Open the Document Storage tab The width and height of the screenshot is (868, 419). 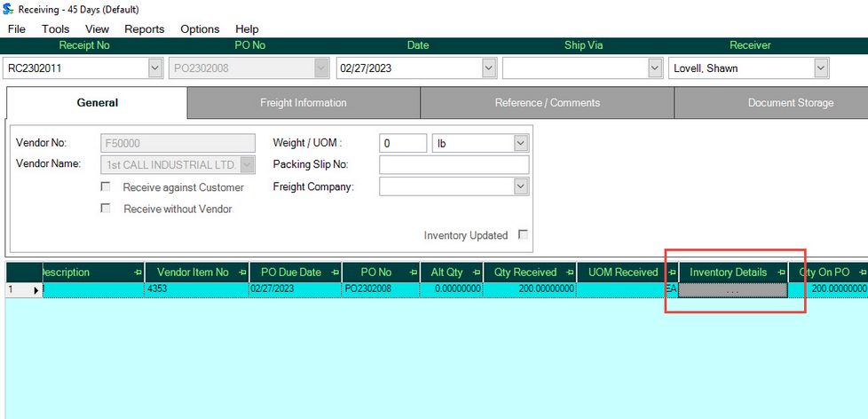[x=790, y=103]
